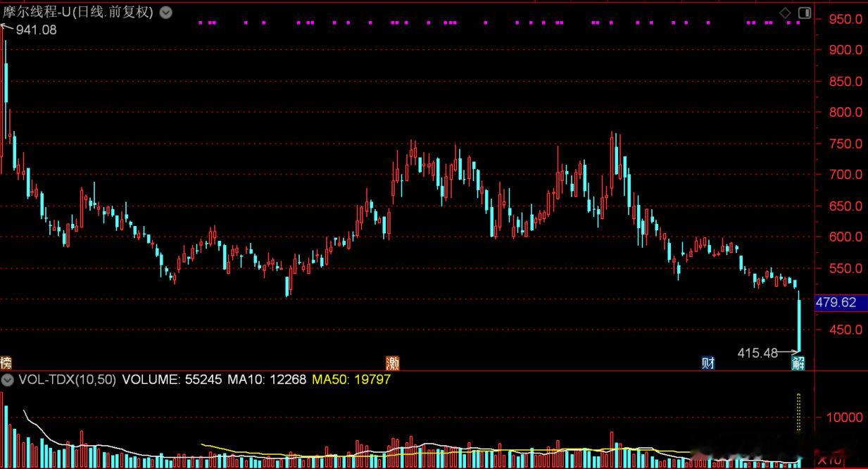This screenshot has height=469, width=868.
Task: Click the 800.0 price axis label
Action: pos(845,112)
